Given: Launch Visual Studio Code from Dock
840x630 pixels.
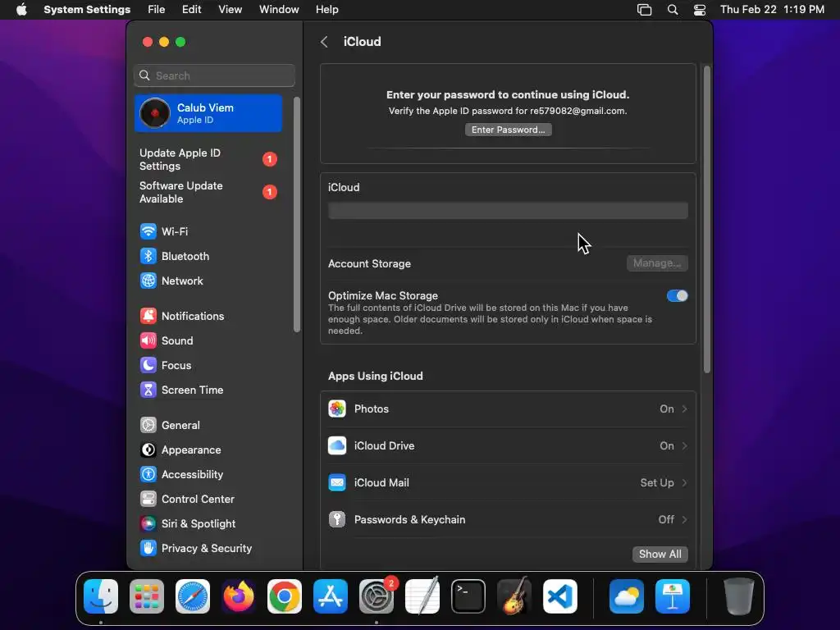Looking at the screenshot, I should coord(560,596).
